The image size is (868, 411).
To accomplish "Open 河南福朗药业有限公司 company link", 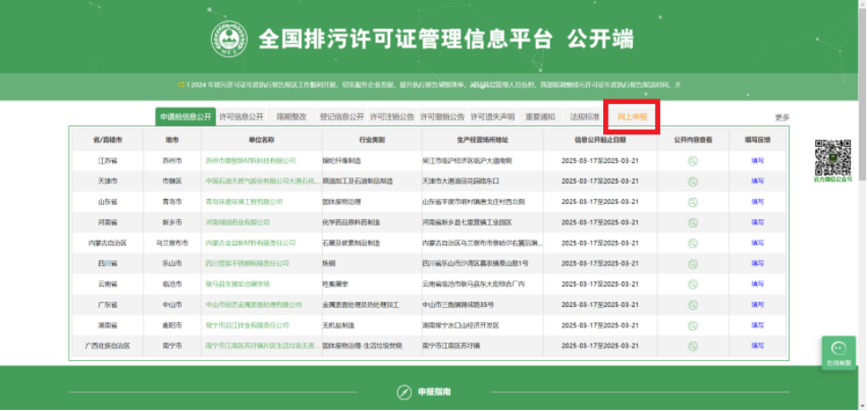I will click(x=238, y=222).
